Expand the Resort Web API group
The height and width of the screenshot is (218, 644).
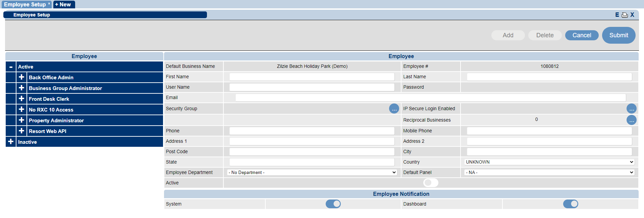[x=21, y=131]
